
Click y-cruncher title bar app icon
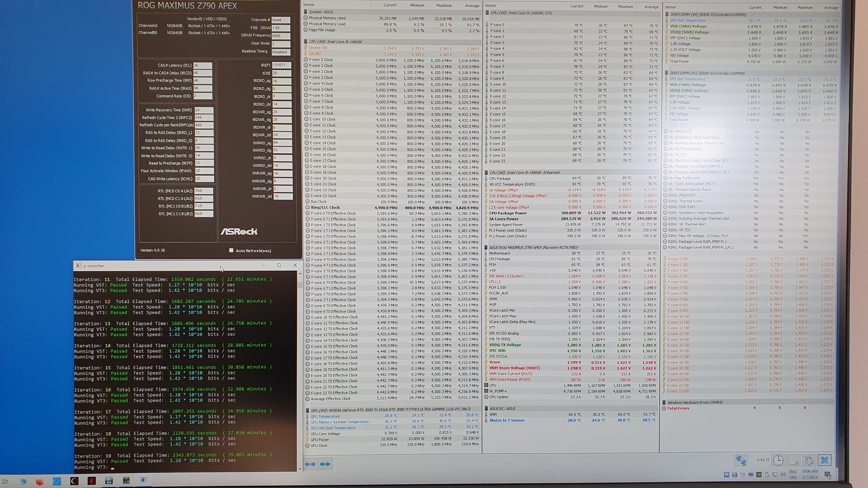(x=79, y=265)
